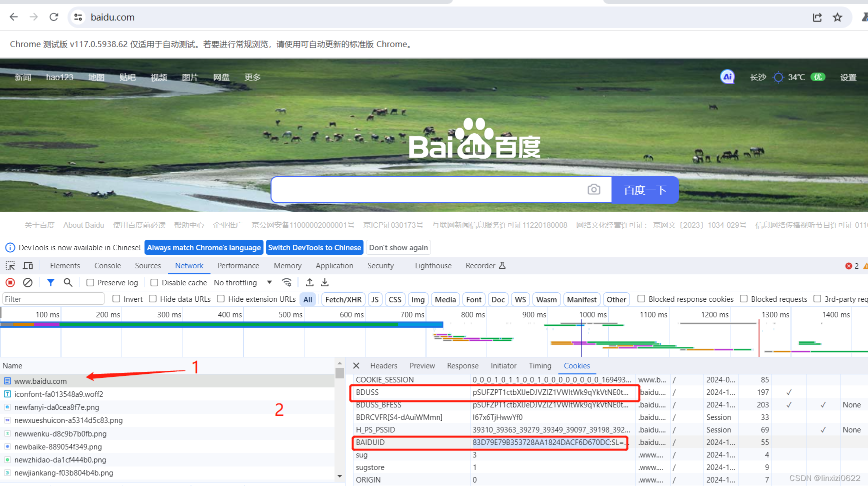Open the Sources tab
868x486 pixels.
coord(148,266)
